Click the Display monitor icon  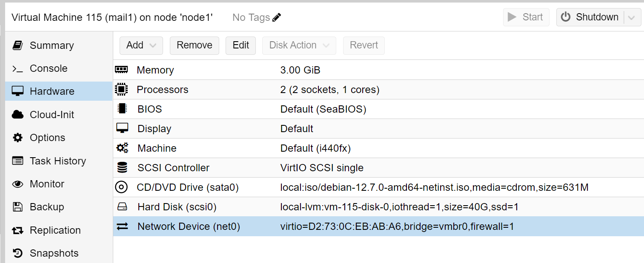(123, 128)
